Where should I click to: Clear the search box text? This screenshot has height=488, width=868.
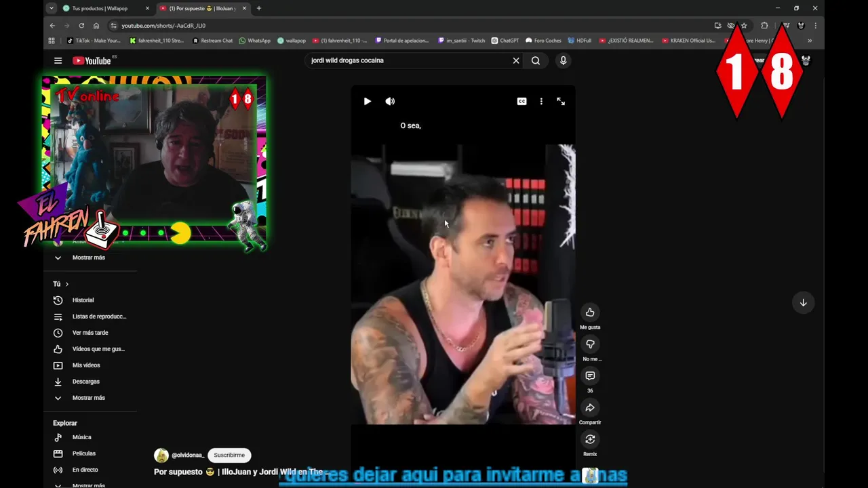click(x=516, y=60)
